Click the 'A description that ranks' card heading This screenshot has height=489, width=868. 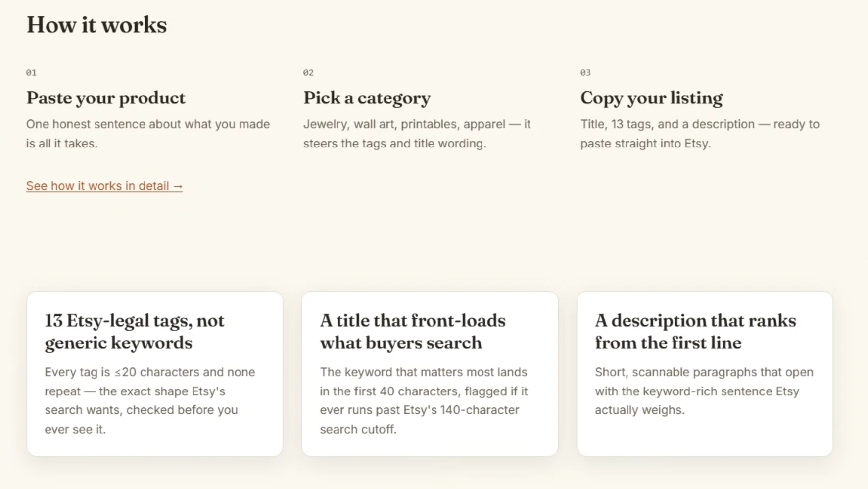(695, 332)
